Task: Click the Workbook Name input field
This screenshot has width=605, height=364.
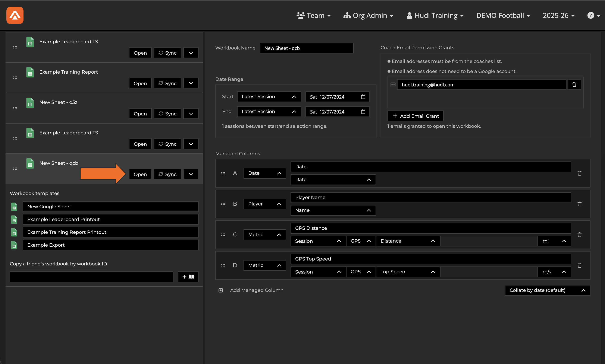Action: pos(306,48)
